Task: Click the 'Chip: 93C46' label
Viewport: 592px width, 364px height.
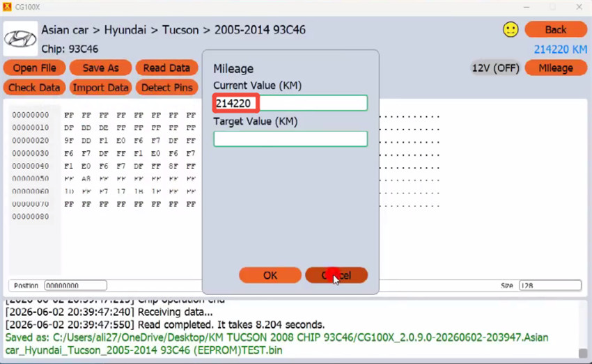Action: point(70,49)
